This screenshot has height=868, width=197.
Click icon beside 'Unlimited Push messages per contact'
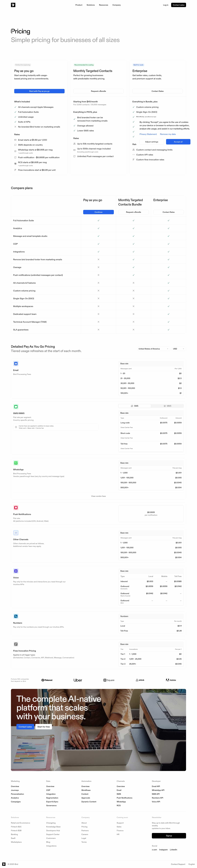point(74,156)
